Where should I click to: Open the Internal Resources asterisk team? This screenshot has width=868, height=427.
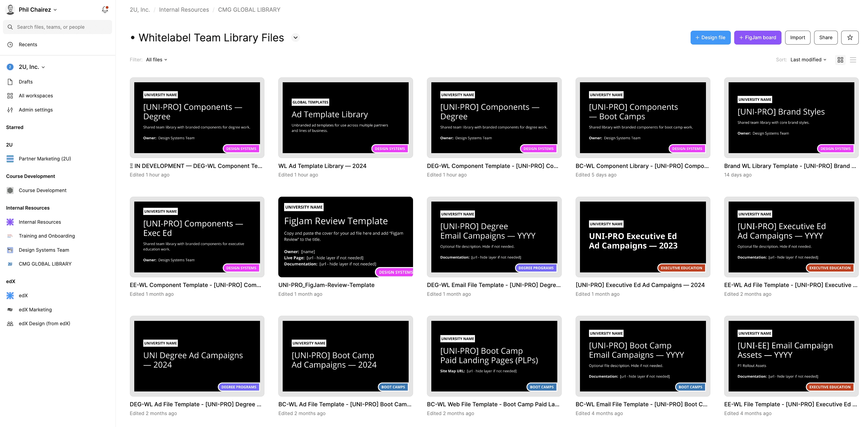tap(40, 222)
